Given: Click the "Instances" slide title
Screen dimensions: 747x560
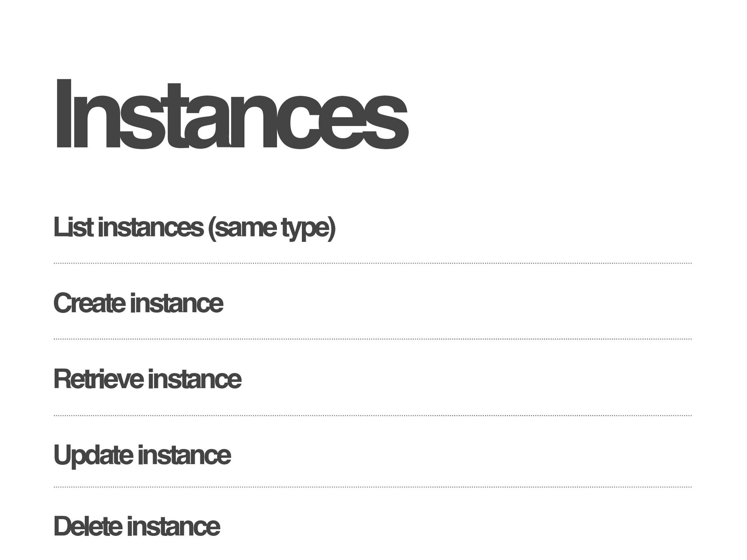Looking at the screenshot, I should [x=231, y=114].
